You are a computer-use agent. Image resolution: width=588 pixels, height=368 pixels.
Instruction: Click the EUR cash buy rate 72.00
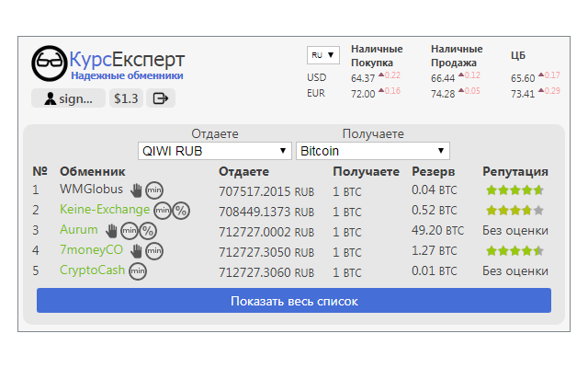point(363,94)
